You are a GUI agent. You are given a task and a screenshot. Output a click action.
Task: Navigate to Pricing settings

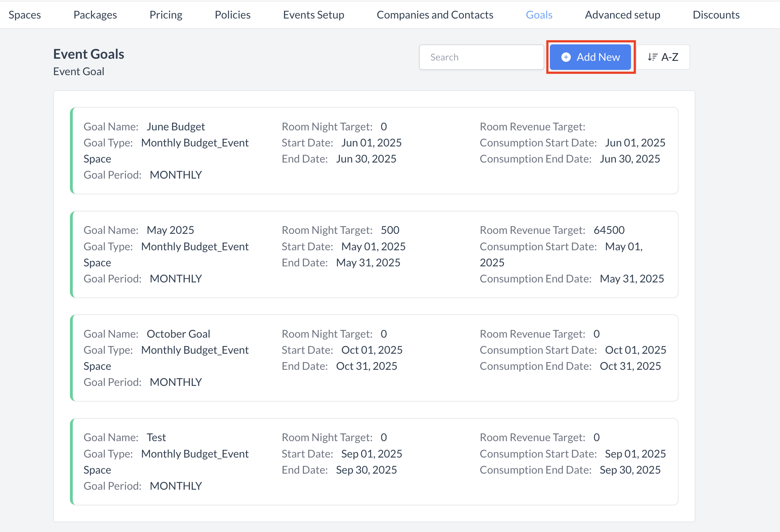[x=166, y=15]
